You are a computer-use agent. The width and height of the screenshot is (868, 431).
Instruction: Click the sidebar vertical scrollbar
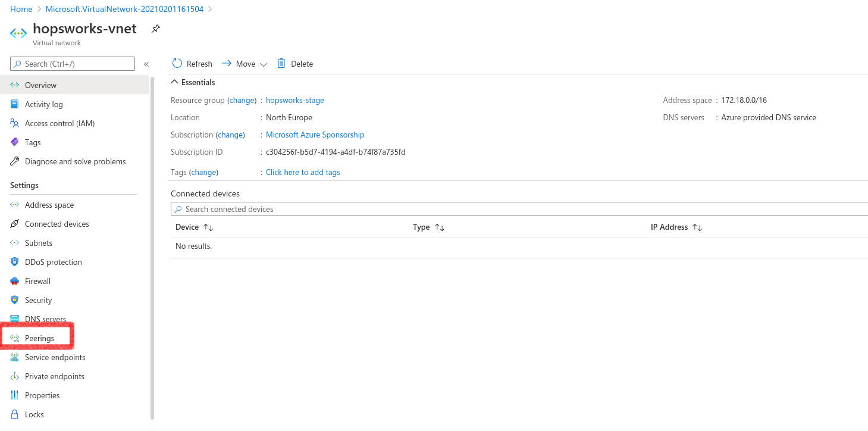click(x=152, y=247)
